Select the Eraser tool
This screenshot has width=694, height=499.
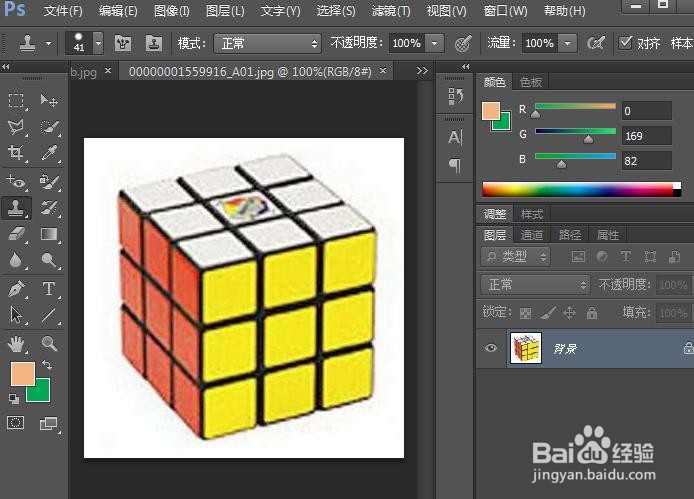(16, 234)
